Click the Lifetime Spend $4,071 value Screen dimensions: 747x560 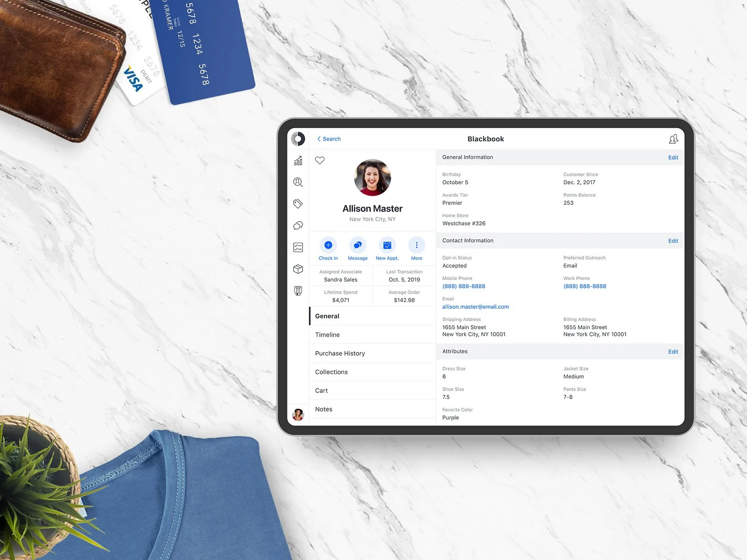pos(341,300)
